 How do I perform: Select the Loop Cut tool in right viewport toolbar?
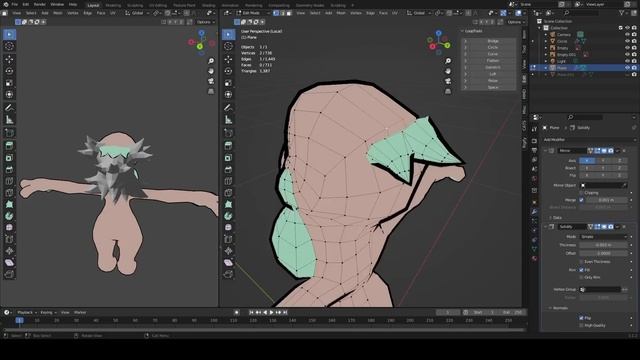pyautogui.click(x=228, y=181)
